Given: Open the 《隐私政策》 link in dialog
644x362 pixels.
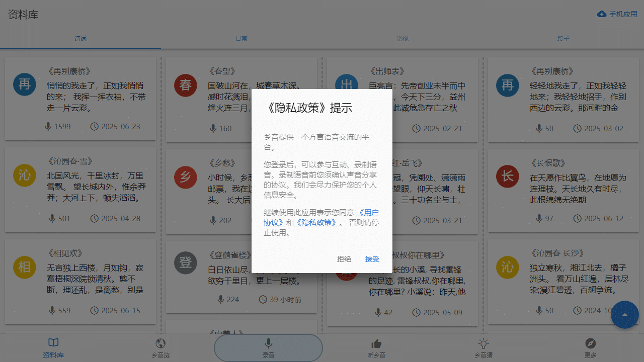Looking at the screenshot, I should pyautogui.click(x=315, y=222).
